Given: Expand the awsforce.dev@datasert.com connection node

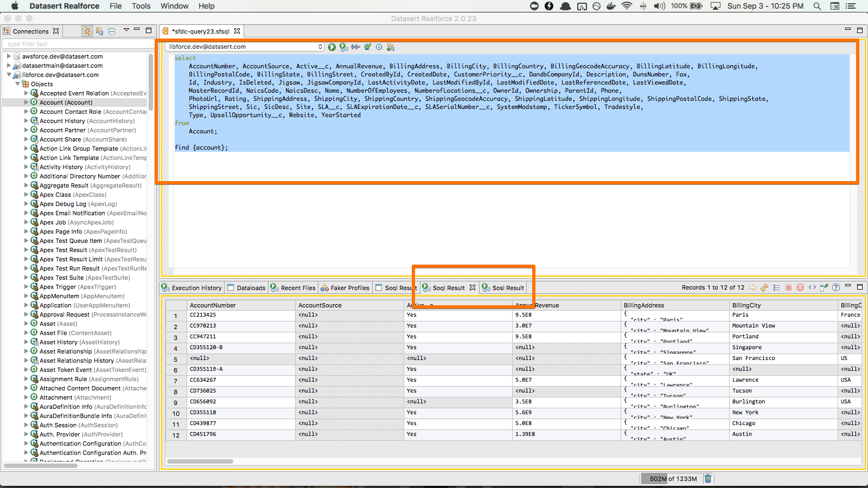Looking at the screenshot, I should 9,56.
